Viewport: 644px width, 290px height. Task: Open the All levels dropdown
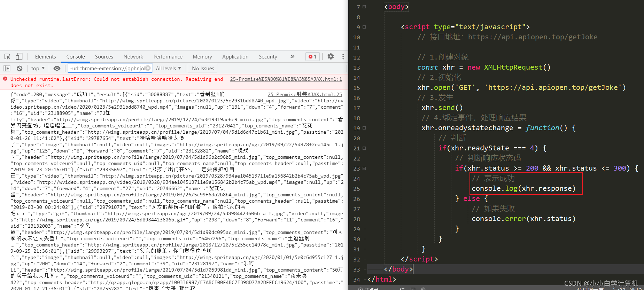(169, 69)
